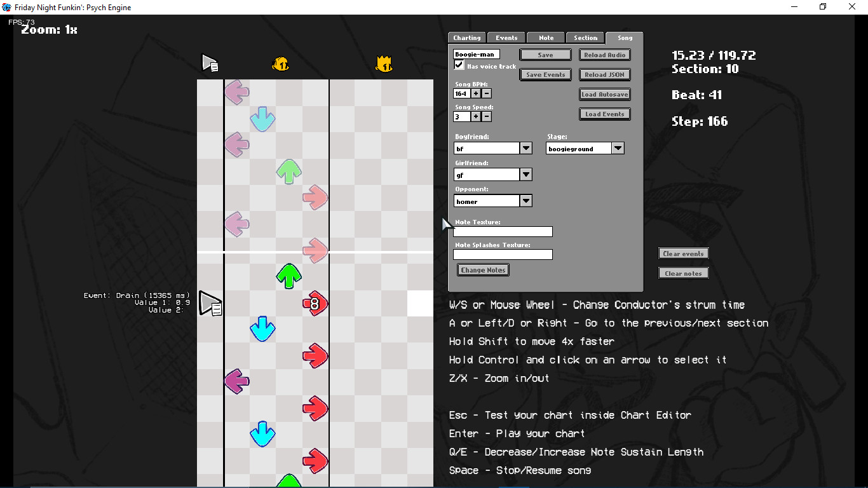Switch to the Charting tab
The height and width of the screenshot is (488, 868).
pyautogui.click(x=466, y=38)
